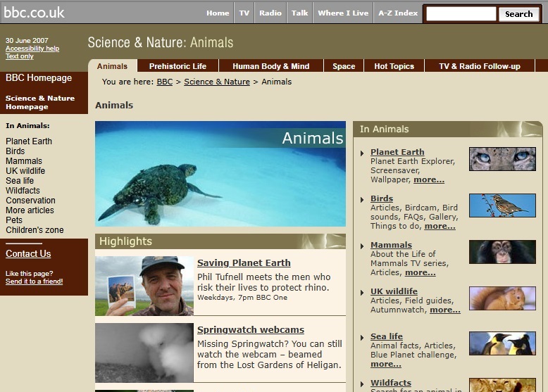The height and width of the screenshot is (392, 548).
Task: Click the Saving Planet Earth photo
Action: coord(144,286)
